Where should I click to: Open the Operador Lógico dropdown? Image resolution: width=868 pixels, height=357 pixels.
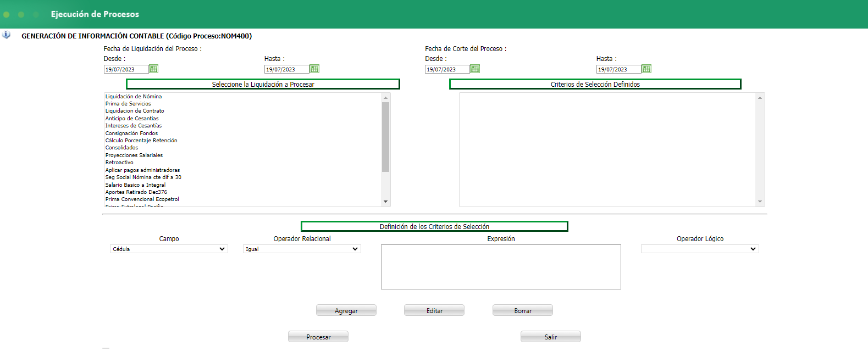[x=700, y=249]
